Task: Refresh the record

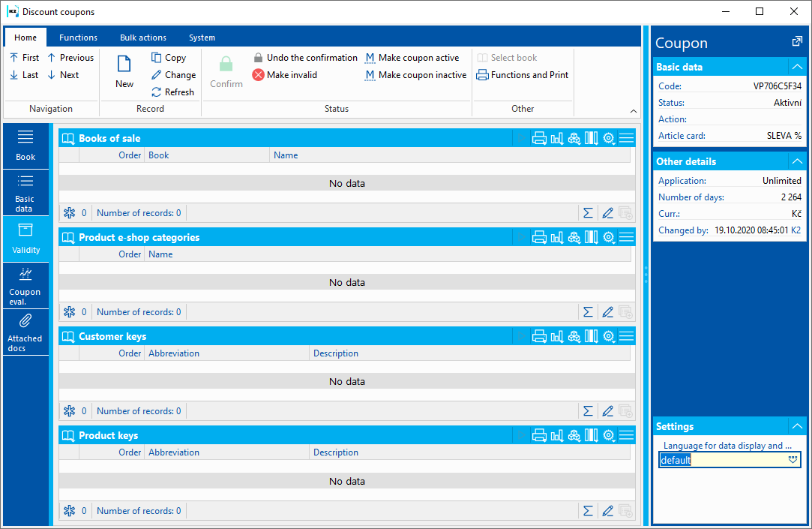Action: tap(172, 92)
